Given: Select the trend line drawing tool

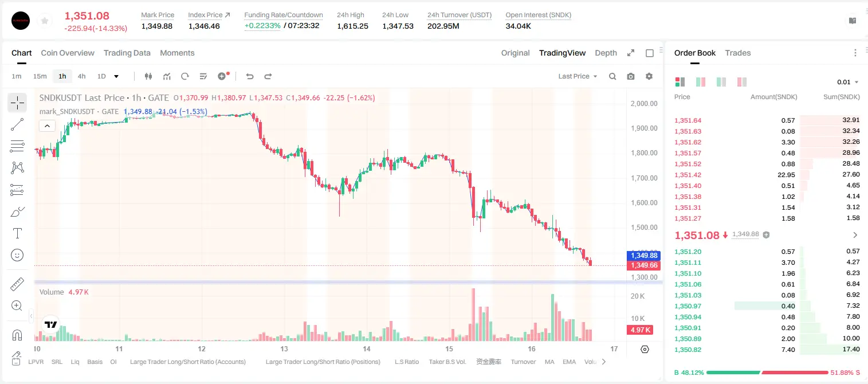Looking at the screenshot, I should (17, 124).
